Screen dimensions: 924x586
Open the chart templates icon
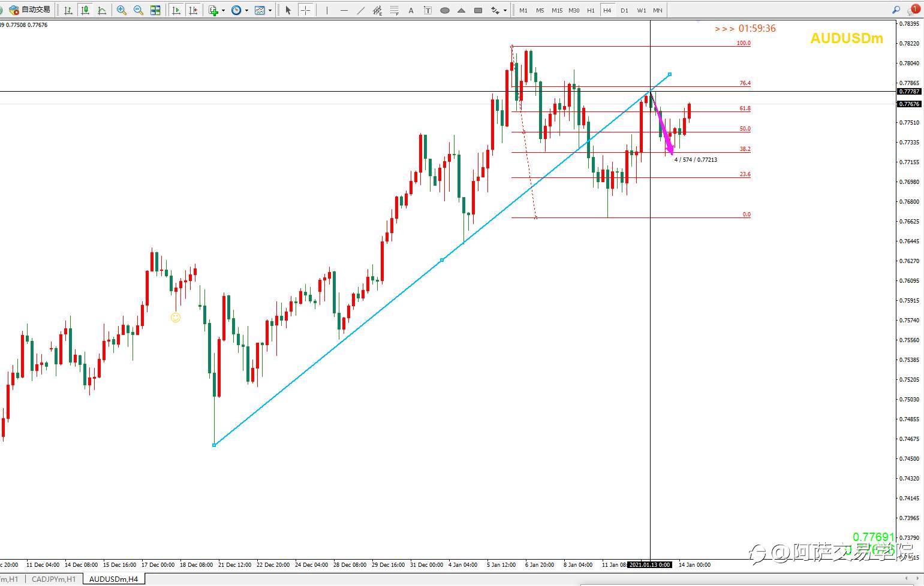(260, 10)
